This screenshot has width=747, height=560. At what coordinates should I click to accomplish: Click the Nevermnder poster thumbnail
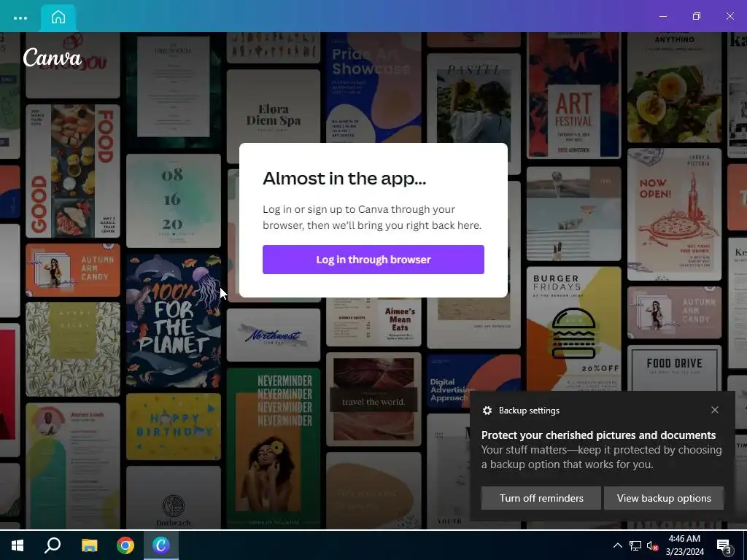(274, 447)
